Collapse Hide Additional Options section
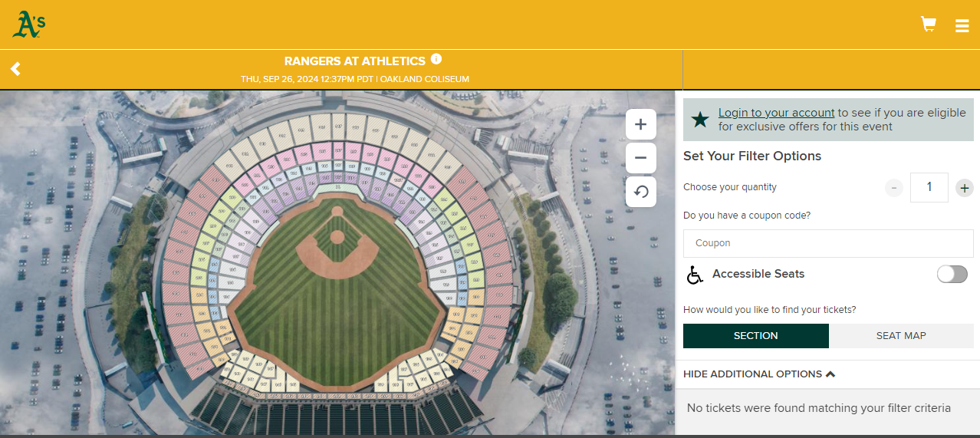980x438 pixels. click(x=758, y=374)
